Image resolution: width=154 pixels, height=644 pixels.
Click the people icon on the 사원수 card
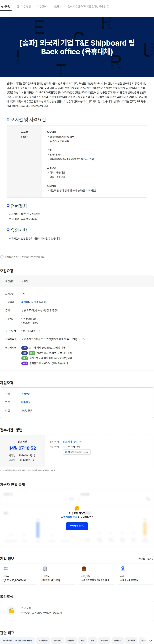pos(6,569)
